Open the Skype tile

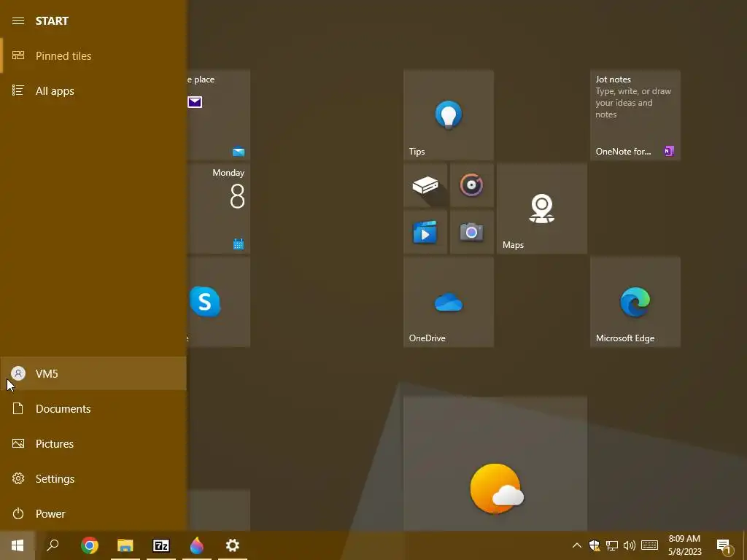coord(219,302)
